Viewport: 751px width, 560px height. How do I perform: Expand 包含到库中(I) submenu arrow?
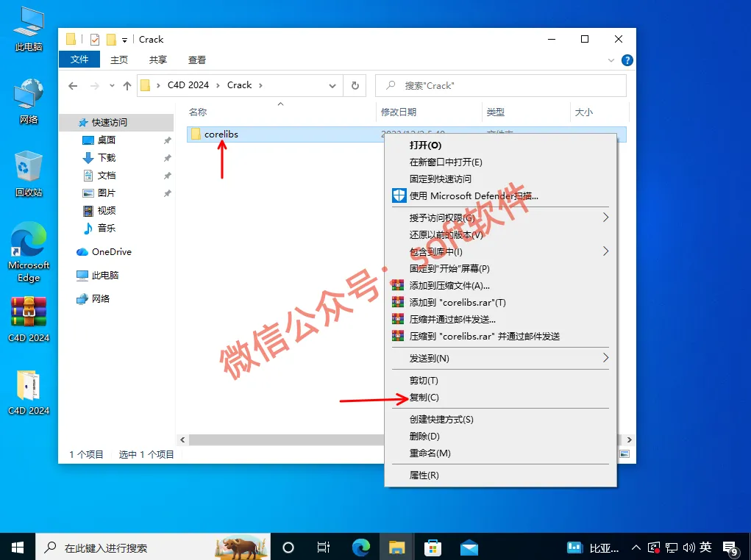[606, 251]
